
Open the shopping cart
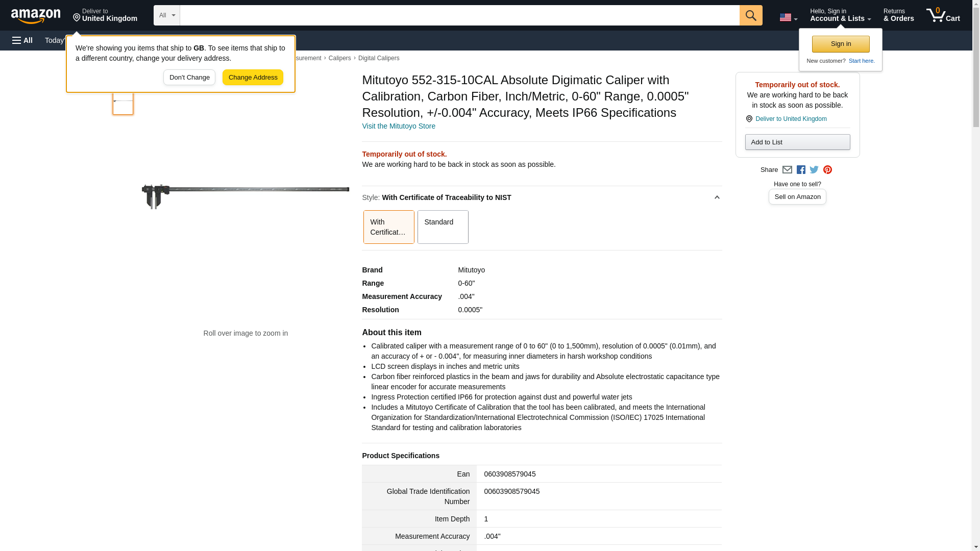pos(943,15)
